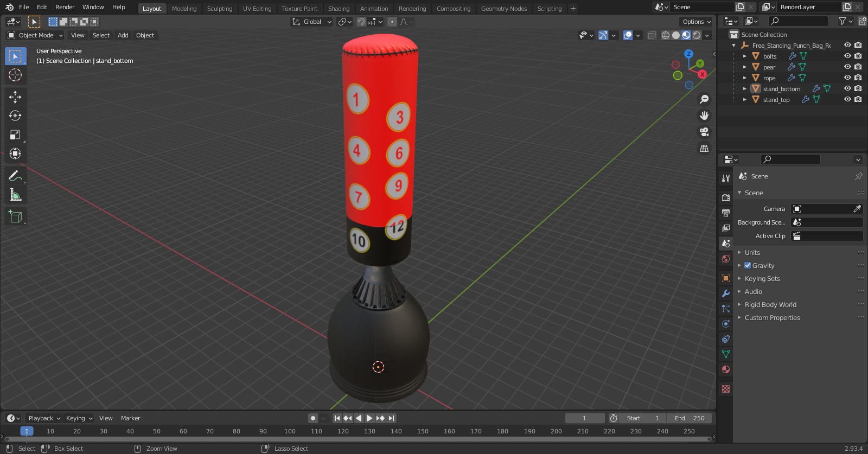
Task: Switch to the Sculpting workspace tab
Action: 220,9
